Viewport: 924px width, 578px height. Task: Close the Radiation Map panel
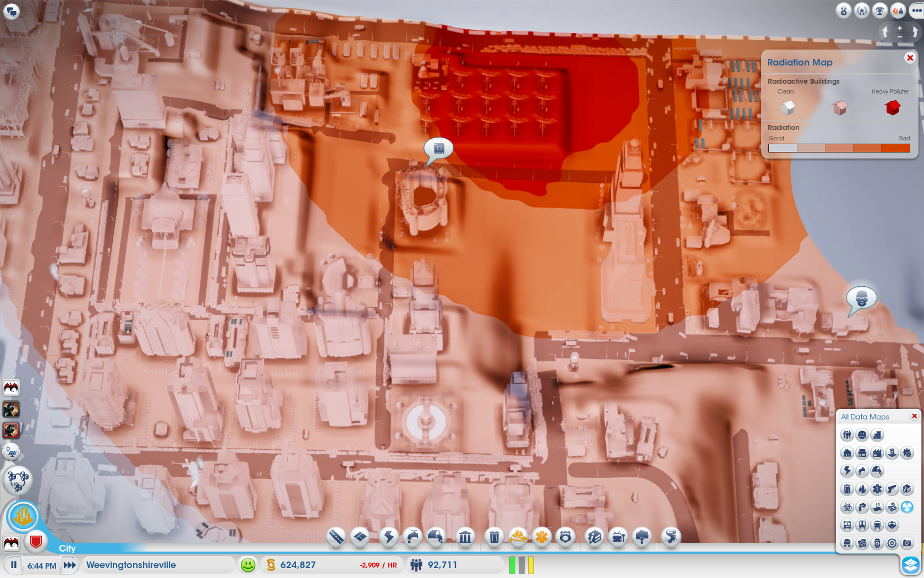(x=910, y=58)
